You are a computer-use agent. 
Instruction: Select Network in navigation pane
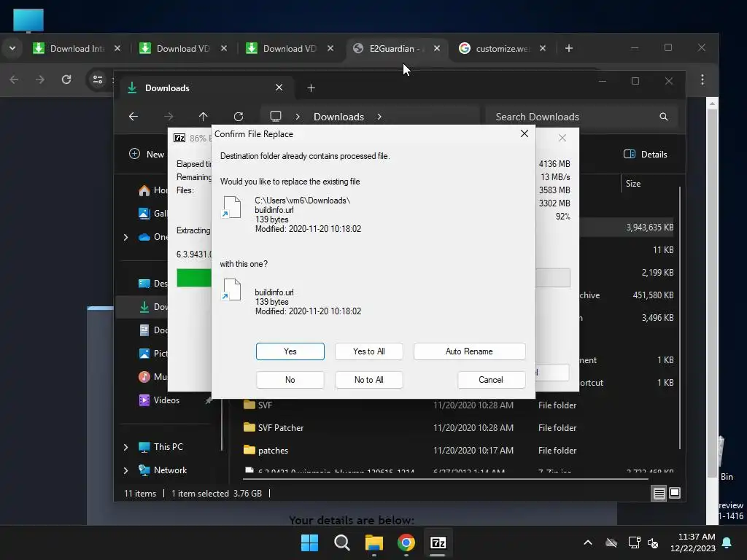coord(163,470)
